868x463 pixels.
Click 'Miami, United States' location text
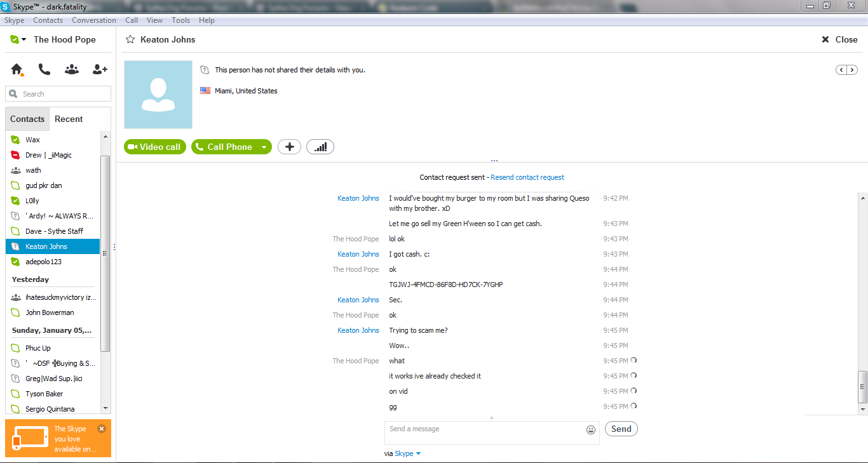point(246,91)
